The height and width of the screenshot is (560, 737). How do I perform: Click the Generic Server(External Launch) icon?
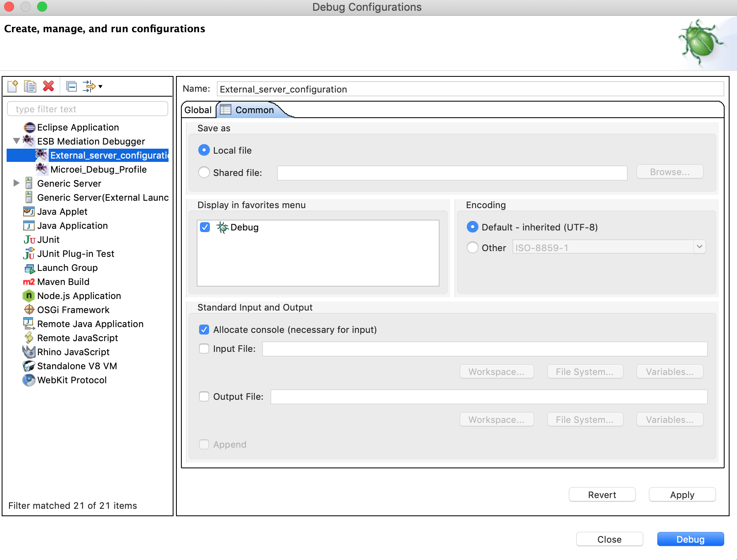29,197
